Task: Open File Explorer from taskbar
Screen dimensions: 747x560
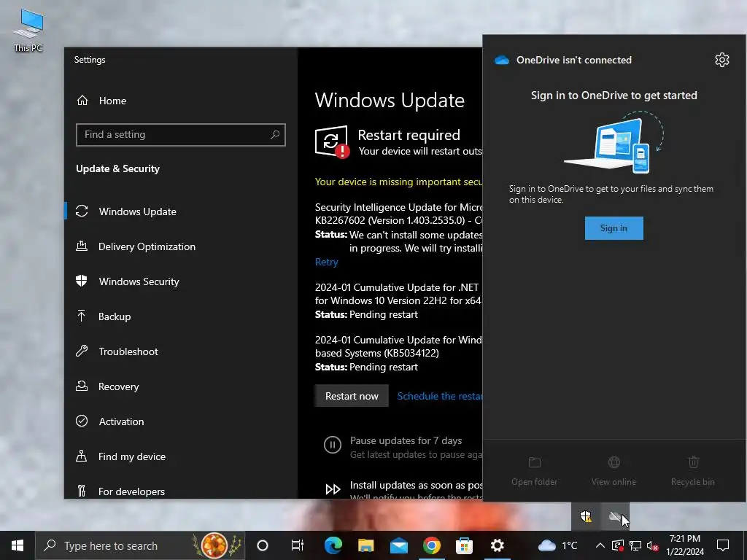Action: pyautogui.click(x=366, y=545)
